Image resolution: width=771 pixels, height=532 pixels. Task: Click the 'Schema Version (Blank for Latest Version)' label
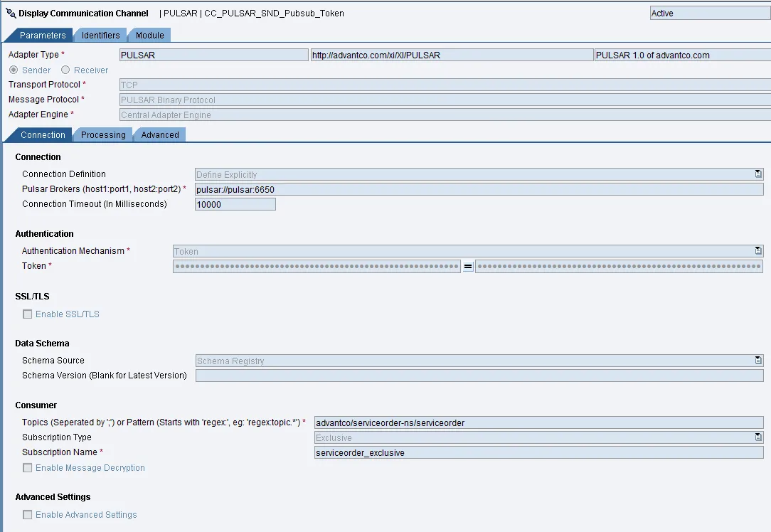tap(105, 375)
